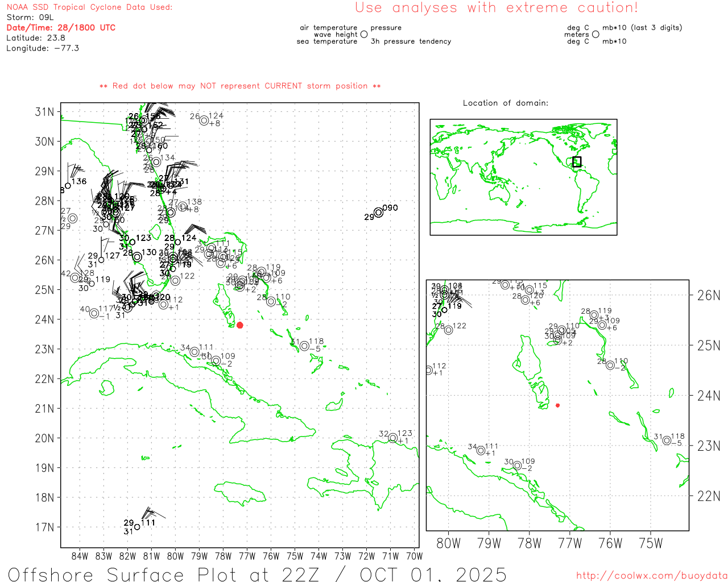The width and height of the screenshot is (728, 582).
Task: Select the 'Date/Time: 28/1800 UTC' text
Action: click(61, 28)
